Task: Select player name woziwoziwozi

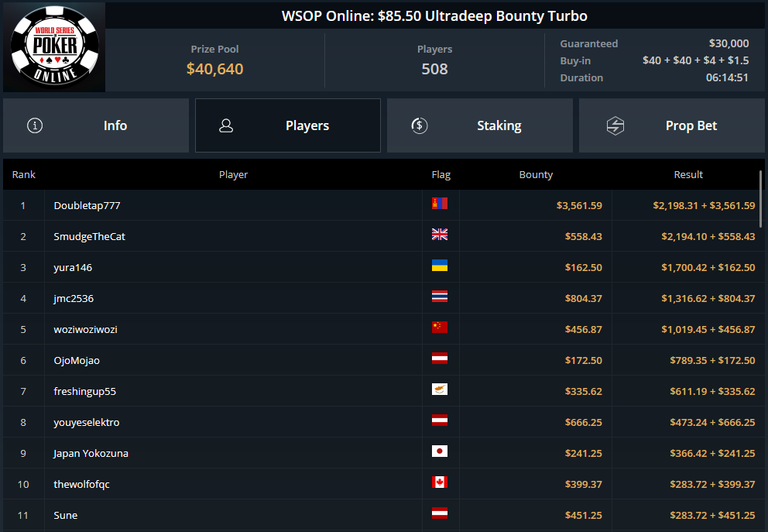Action: 85,330
